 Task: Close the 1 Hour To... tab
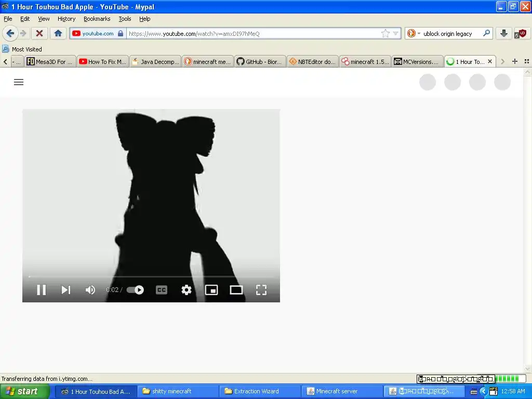tap(490, 61)
